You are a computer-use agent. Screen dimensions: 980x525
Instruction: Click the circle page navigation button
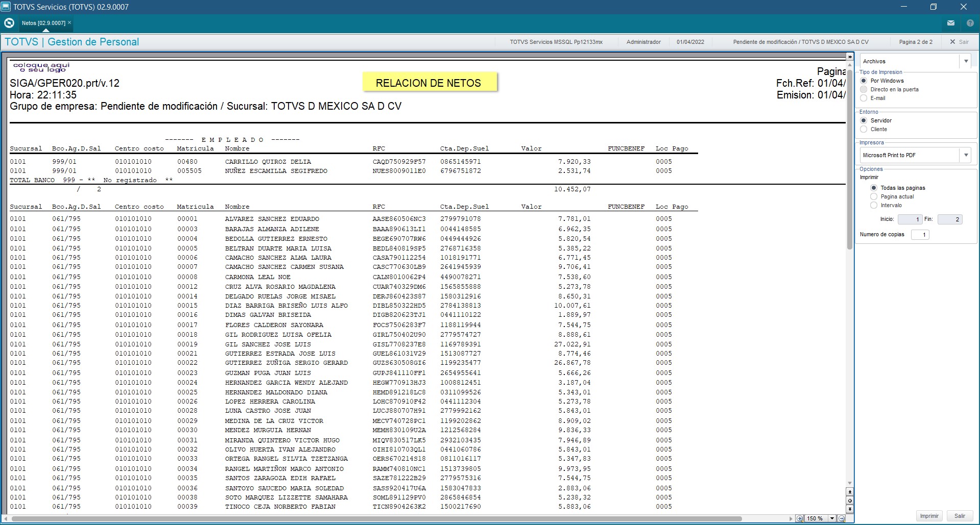(x=850, y=501)
